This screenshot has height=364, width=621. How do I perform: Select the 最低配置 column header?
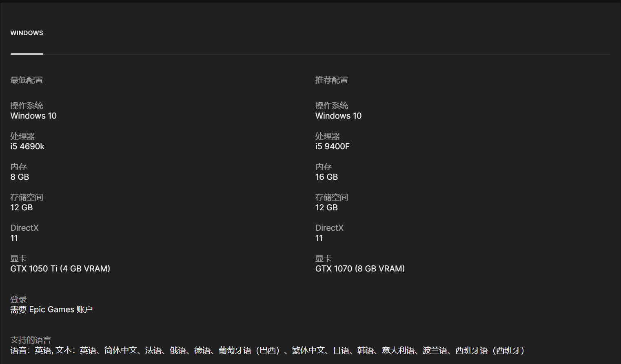[27, 80]
